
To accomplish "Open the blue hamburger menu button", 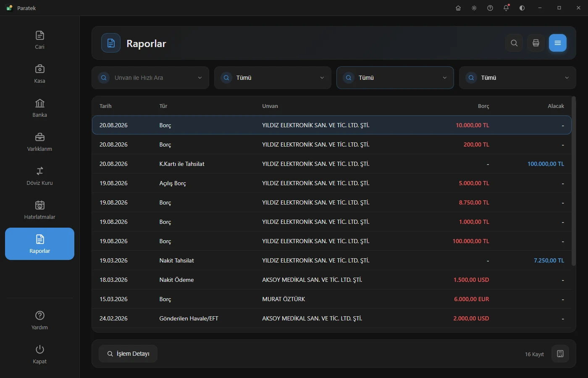I will (558, 43).
